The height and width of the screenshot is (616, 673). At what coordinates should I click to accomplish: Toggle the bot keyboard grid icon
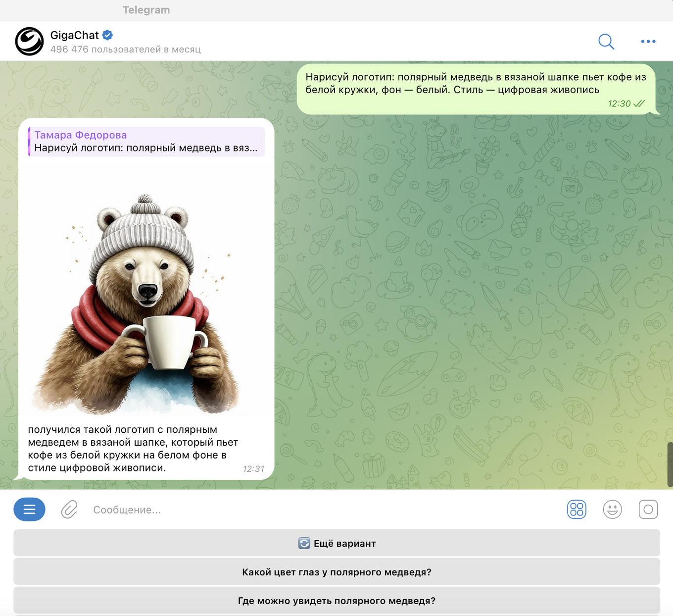(577, 510)
